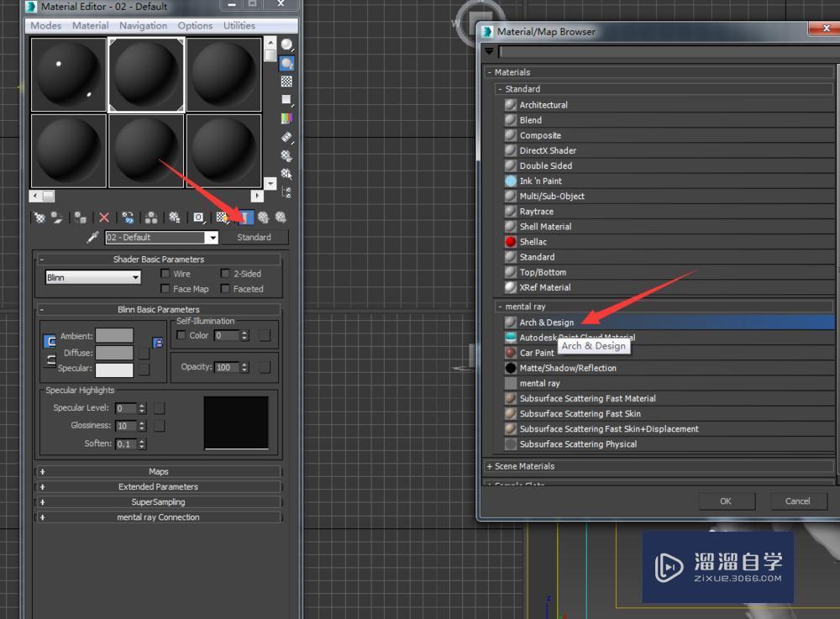Collapse the mental ray group in browser
The width and height of the screenshot is (840, 619).
click(x=664, y=307)
